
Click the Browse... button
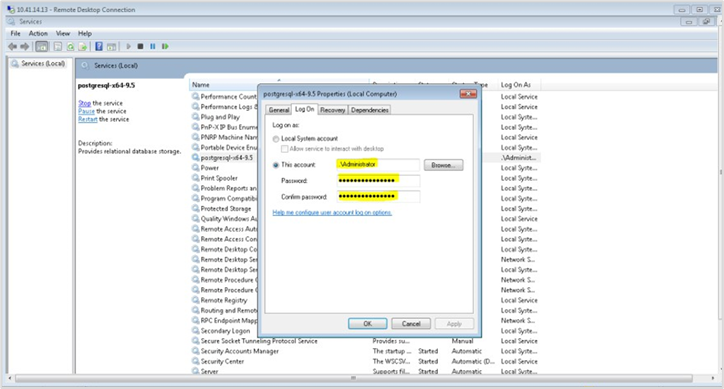point(443,165)
